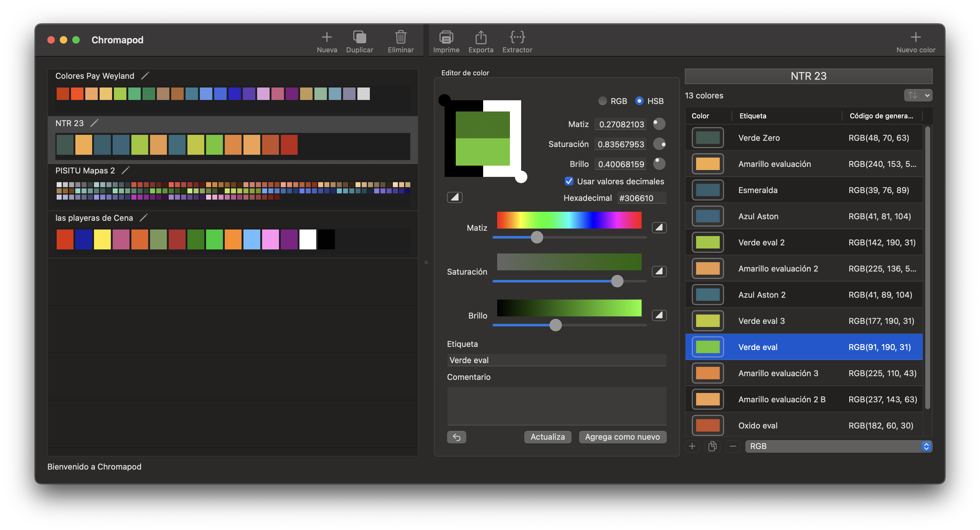Open the Extractor braces icon

pyautogui.click(x=517, y=37)
